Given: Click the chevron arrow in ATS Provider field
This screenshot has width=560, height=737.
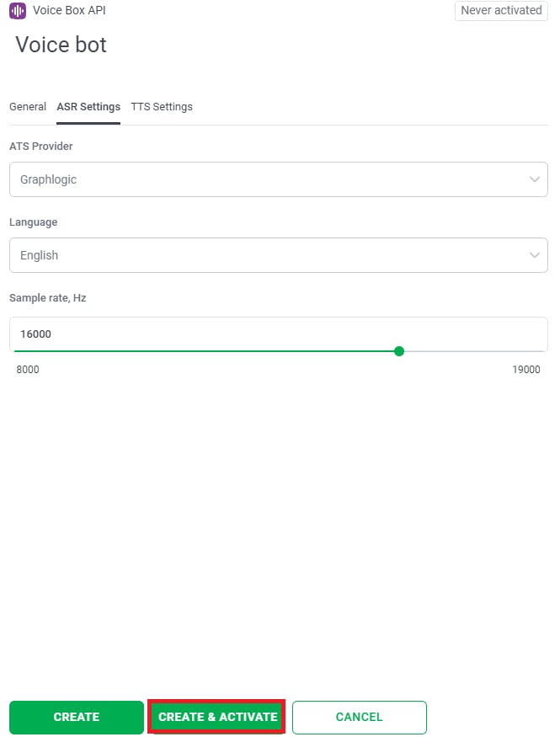Looking at the screenshot, I should tap(535, 179).
